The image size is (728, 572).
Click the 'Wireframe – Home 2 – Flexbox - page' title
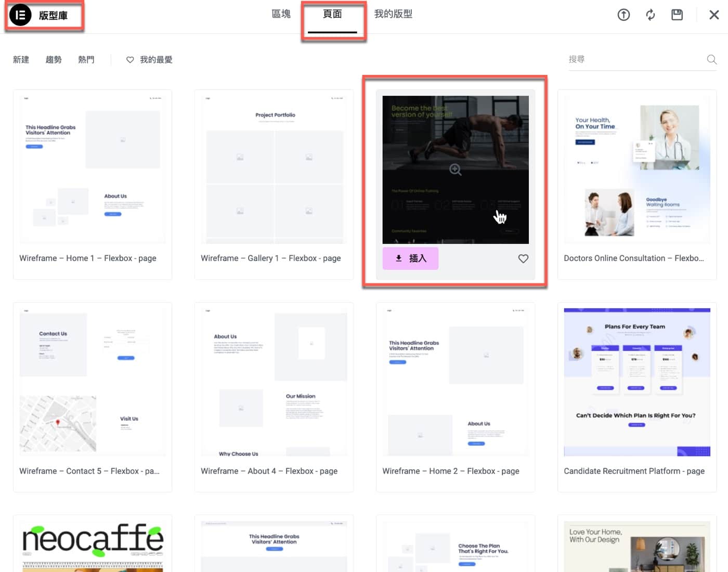tap(451, 471)
